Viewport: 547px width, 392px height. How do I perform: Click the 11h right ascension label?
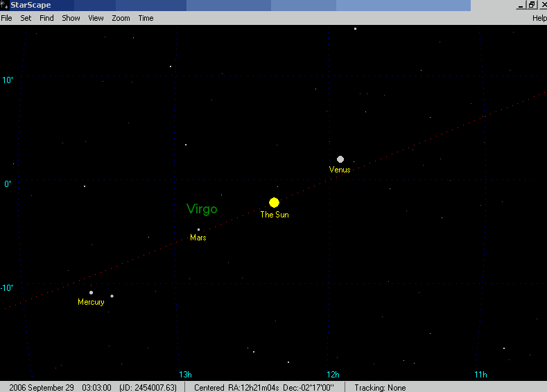480,375
